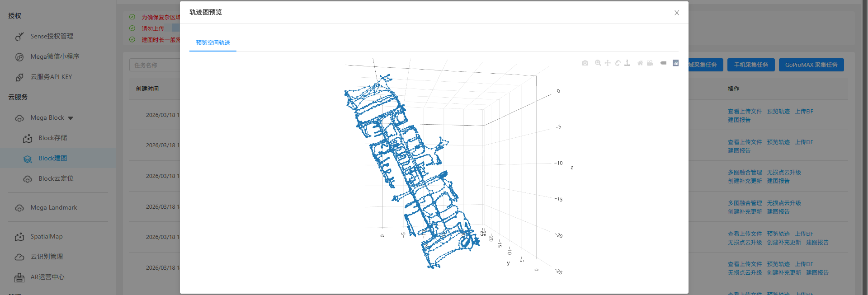868x295 pixels.
Task: Open Block建图 in the sidebar
Action: 52,158
